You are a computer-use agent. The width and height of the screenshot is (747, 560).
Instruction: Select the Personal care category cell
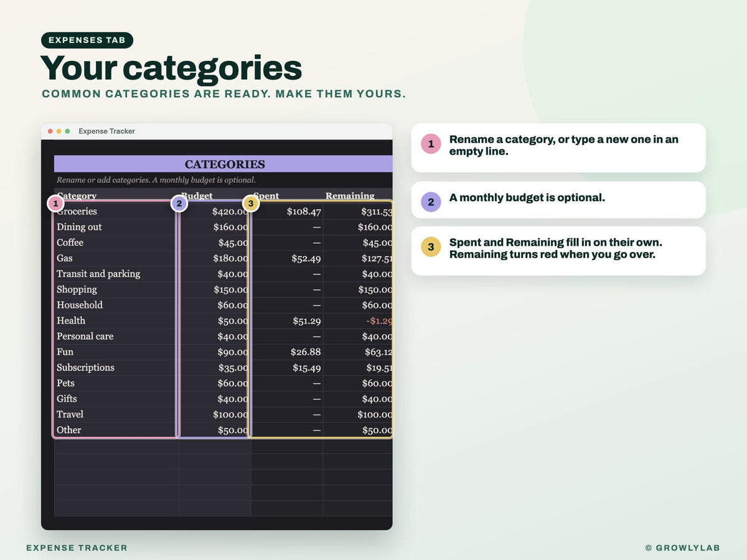(116, 336)
